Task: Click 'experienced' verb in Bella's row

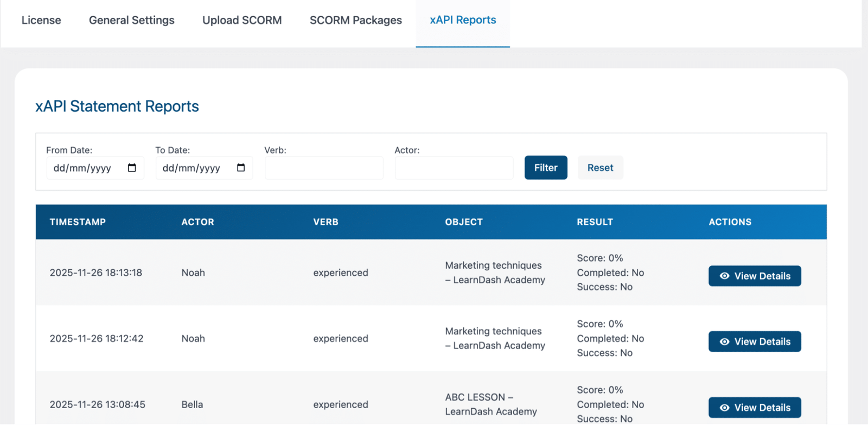Action: pos(341,404)
